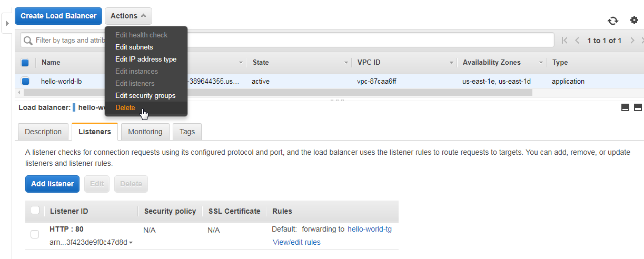Choose Delete from the Actions menu
The width and height of the screenshot is (644, 259).
125,108
